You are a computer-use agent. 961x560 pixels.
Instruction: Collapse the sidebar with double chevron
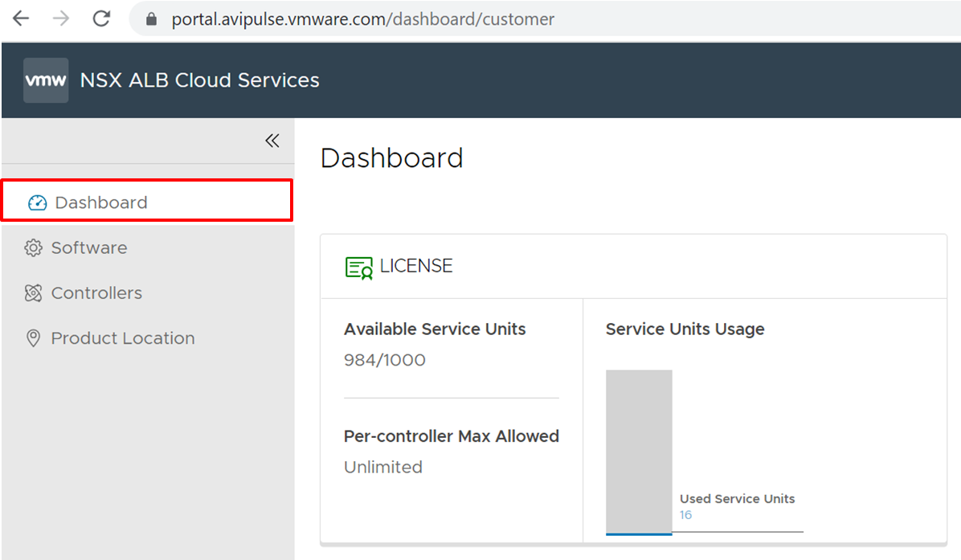click(x=272, y=141)
